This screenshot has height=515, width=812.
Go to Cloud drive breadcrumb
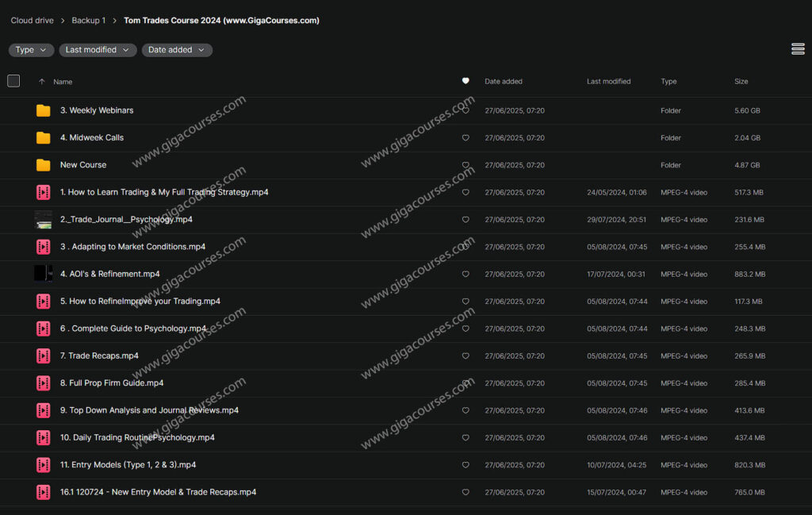click(33, 21)
